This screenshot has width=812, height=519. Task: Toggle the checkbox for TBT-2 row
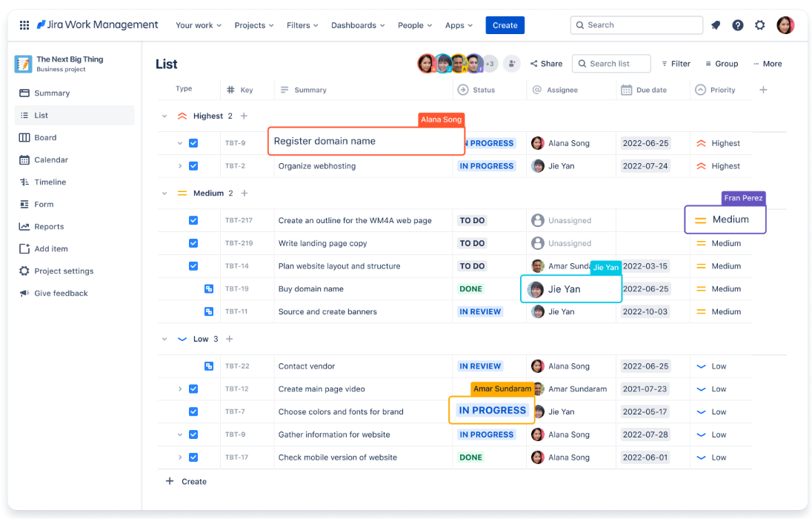(193, 166)
